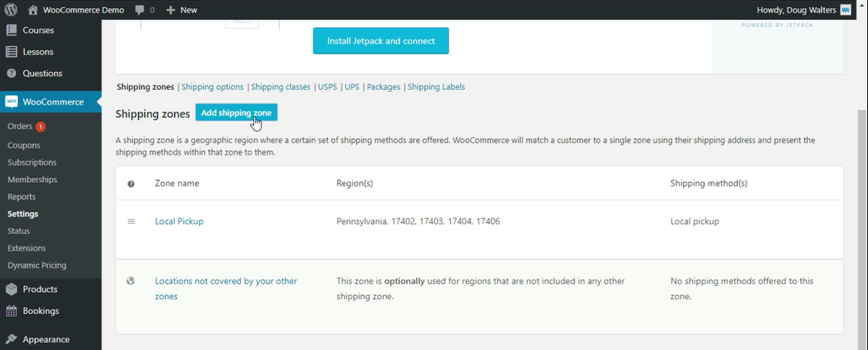
Task: Click the Questions help icon in sidebar
Action: [x=11, y=73]
